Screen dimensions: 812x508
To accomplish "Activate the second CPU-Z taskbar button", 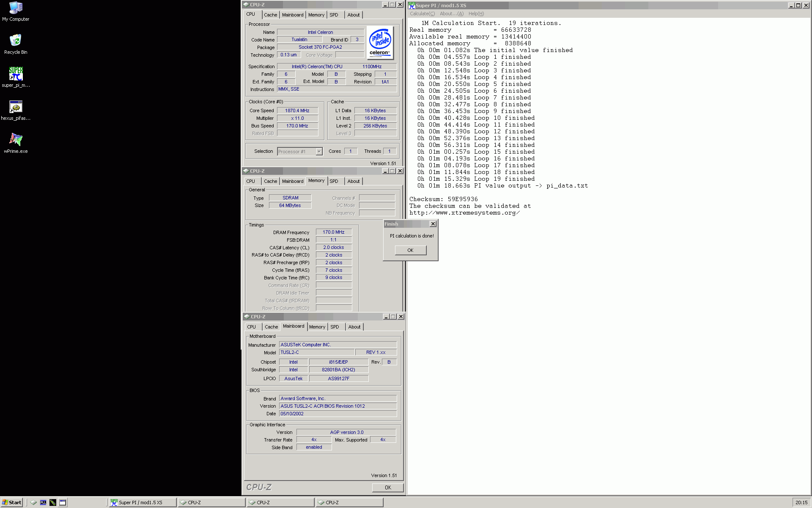I will (280, 502).
